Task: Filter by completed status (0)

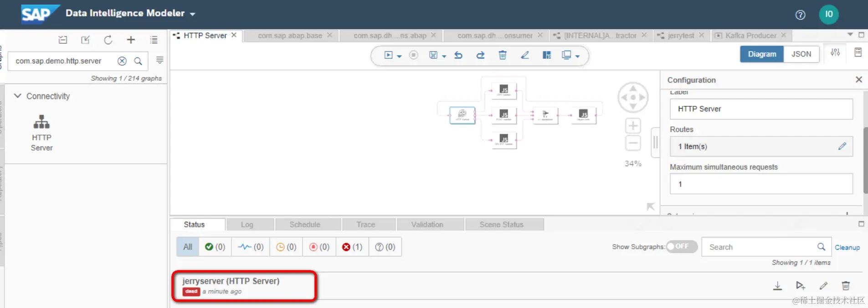Action: click(x=215, y=247)
